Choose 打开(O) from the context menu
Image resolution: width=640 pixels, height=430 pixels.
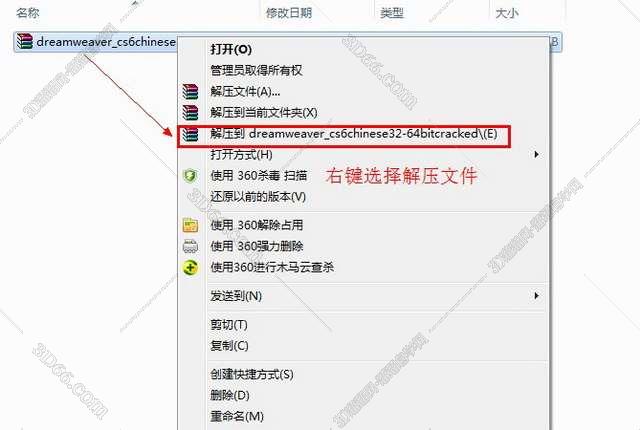[231, 49]
